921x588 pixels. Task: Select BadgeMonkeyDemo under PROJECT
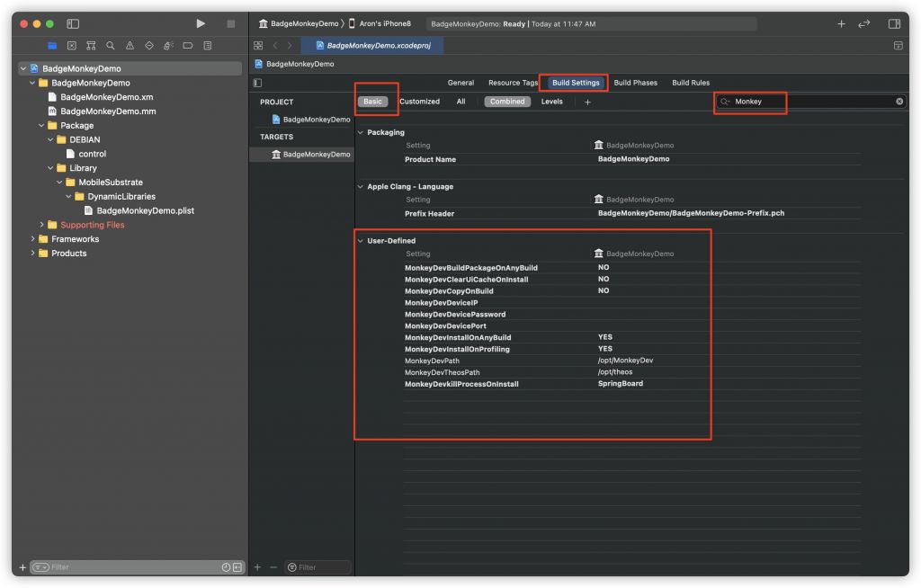click(310, 120)
